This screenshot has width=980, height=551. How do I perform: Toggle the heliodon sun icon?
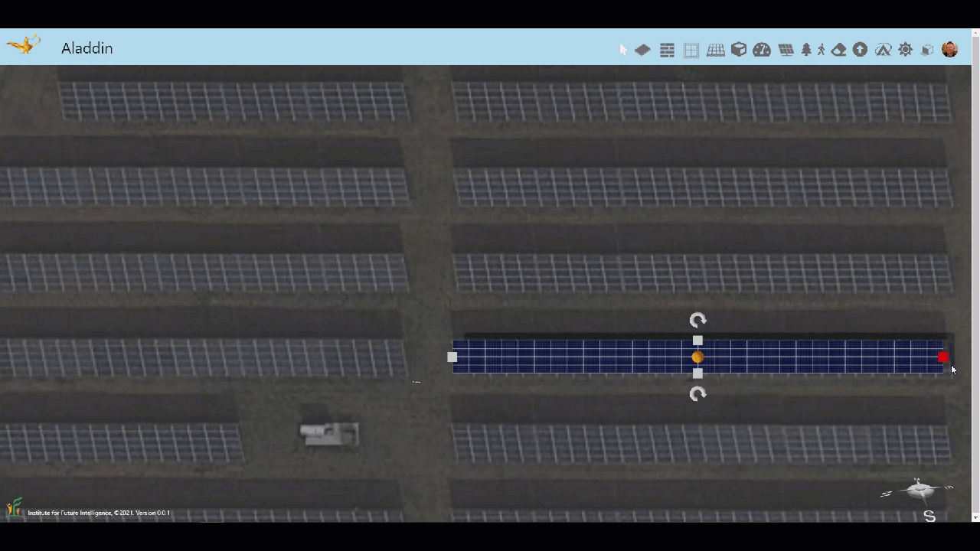[x=906, y=50]
